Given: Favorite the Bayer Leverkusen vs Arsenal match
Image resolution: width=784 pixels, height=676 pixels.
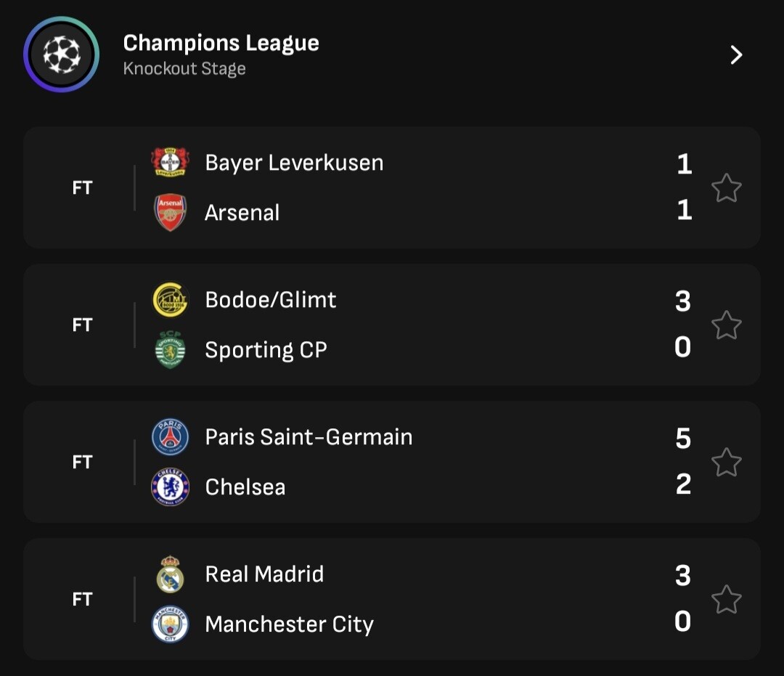Looking at the screenshot, I should [726, 188].
